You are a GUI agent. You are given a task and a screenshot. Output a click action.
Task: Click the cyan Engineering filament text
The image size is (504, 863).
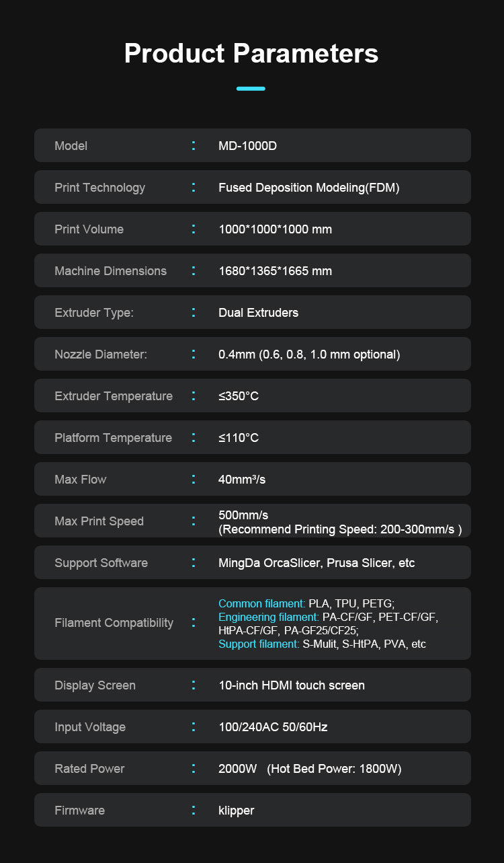(269, 617)
